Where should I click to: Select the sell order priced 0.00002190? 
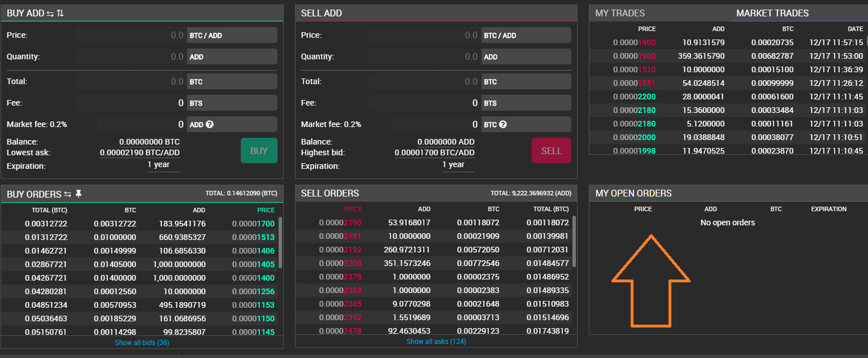pos(434,222)
